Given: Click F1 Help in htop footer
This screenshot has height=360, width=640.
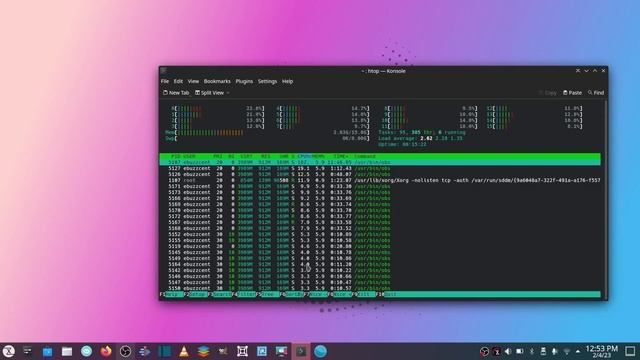Looking at the screenshot, I should pyautogui.click(x=172, y=294).
